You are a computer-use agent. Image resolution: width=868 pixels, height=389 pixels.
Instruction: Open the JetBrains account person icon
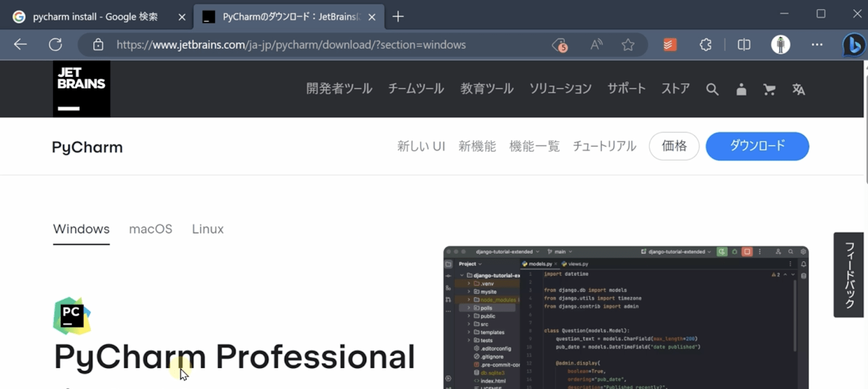[741, 90]
